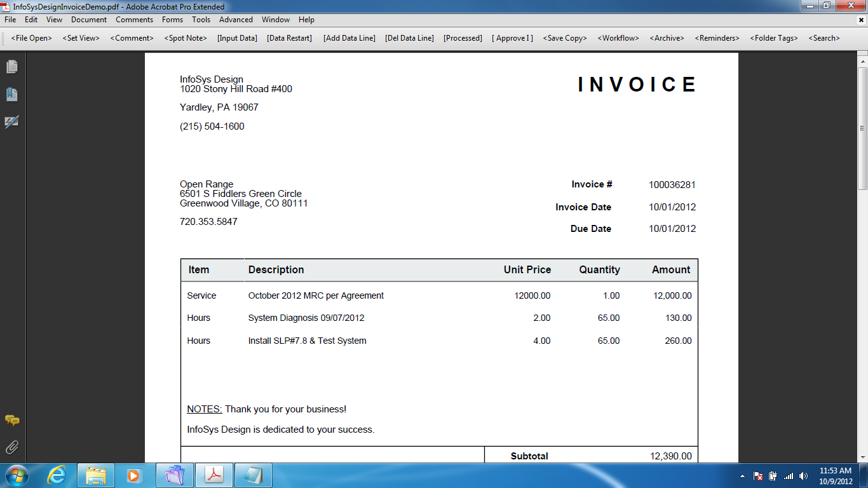Click the <Folder Tags> toolbar button
Image resolution: width=868 pixels, height=488 pixels.
[x=774, y=38]
